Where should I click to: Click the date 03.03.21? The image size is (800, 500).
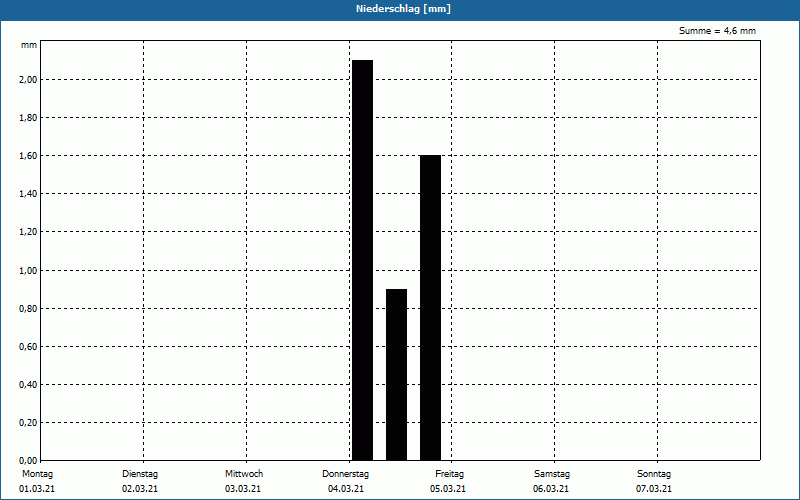click(243, 489)
